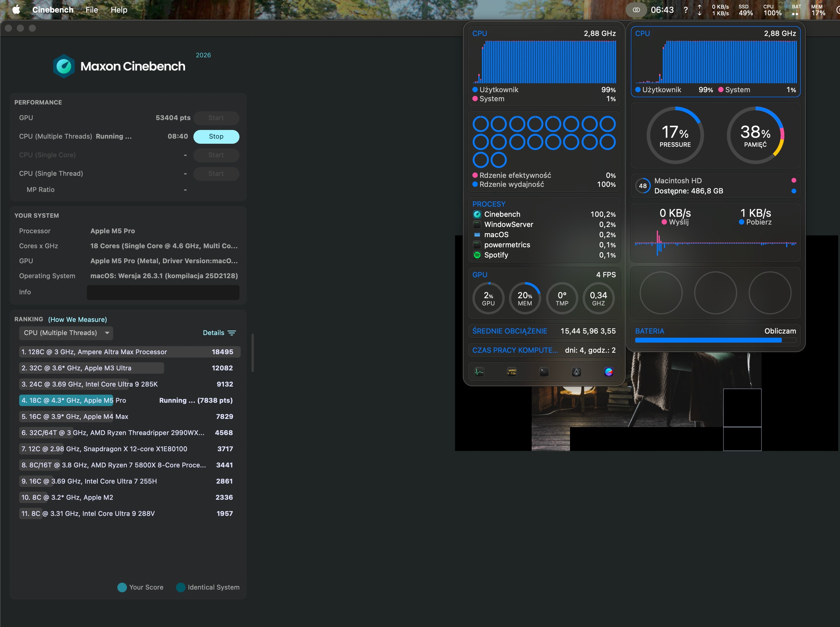Click the screen mirroring status toggle in menu bar
The width and height of the screenshot is (840, 627).
pos(636,10)
